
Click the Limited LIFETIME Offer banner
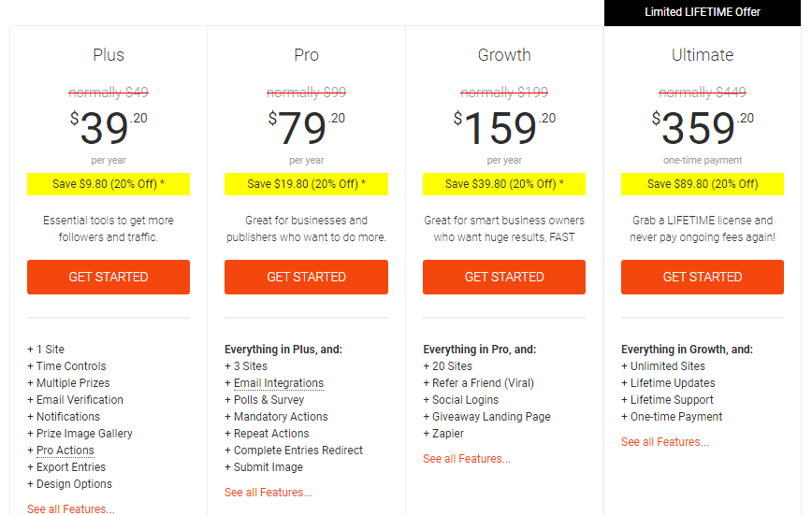[703, 12]
